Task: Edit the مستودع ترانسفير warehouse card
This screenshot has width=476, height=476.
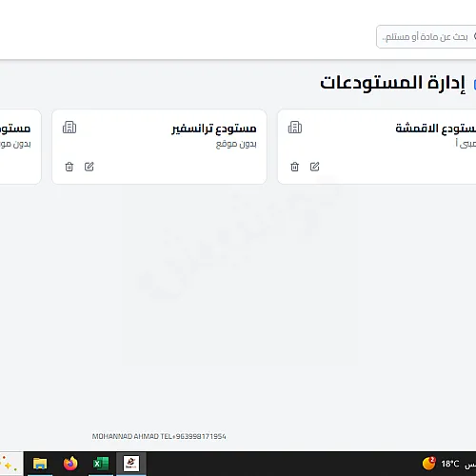Action: pyautogui.click(x=89, y=167)
